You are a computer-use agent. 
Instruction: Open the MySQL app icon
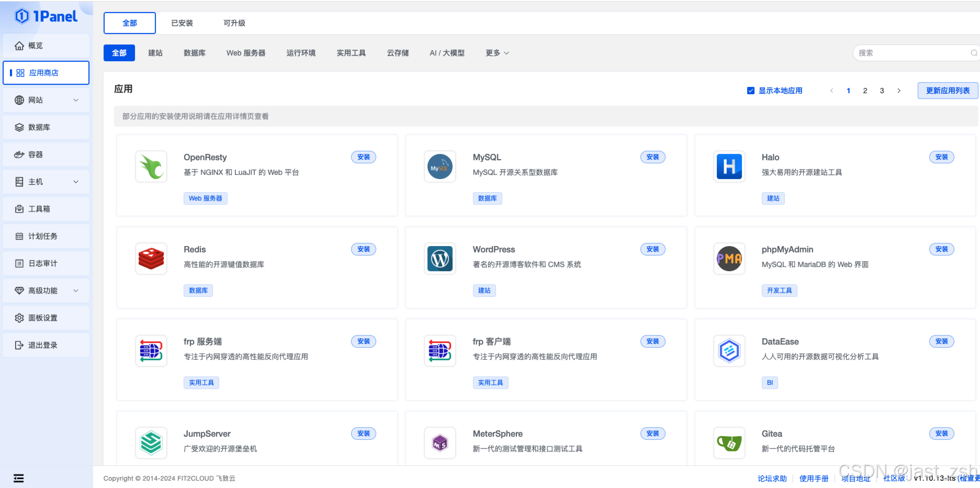click(x=440, y=167)
